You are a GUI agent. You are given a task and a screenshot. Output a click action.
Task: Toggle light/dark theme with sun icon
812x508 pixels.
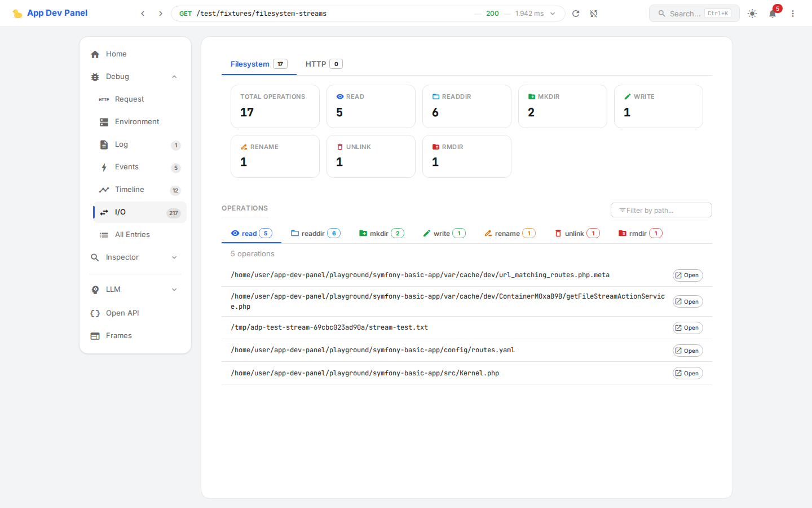[x=752, y=13]
